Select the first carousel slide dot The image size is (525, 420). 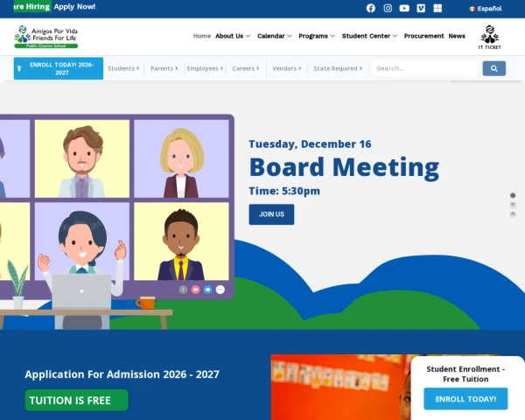click(x=513, y=195)
